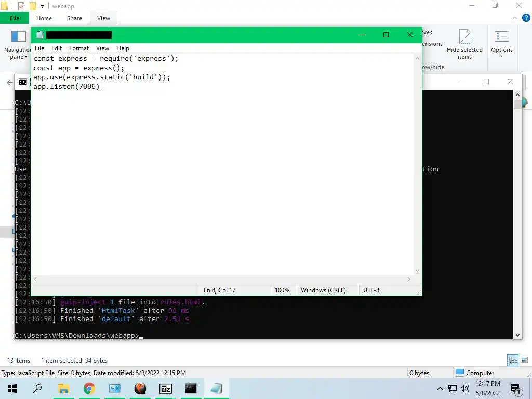532x399 pixels.
Task: Switch Explorer to details view icon
Action: click(513, 360)
